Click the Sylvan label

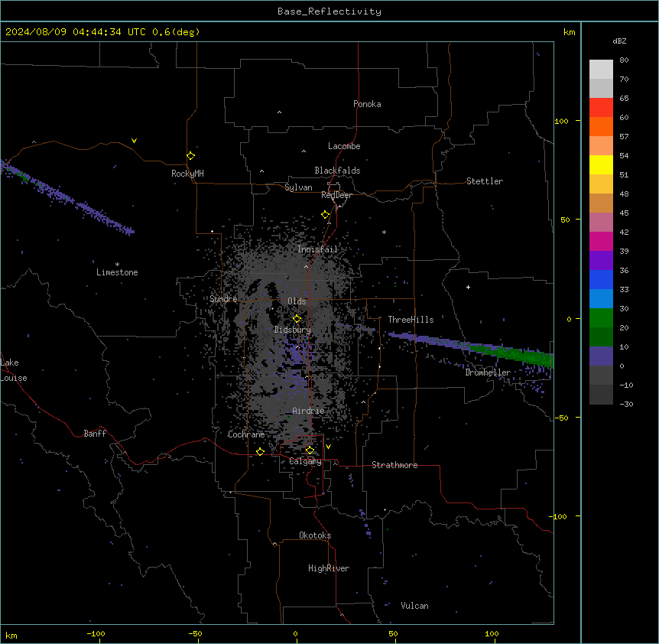(298, 187)
